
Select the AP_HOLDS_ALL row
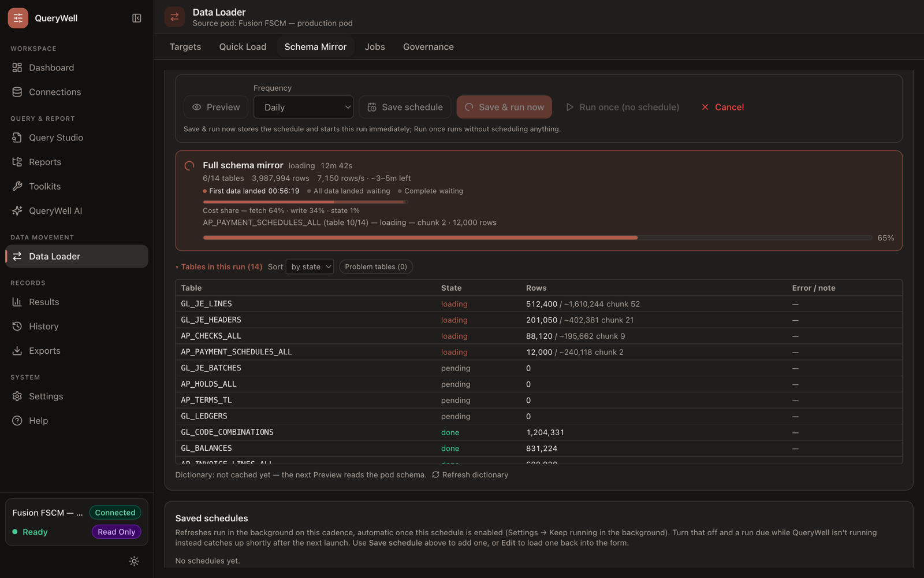[x=538, y=384]
